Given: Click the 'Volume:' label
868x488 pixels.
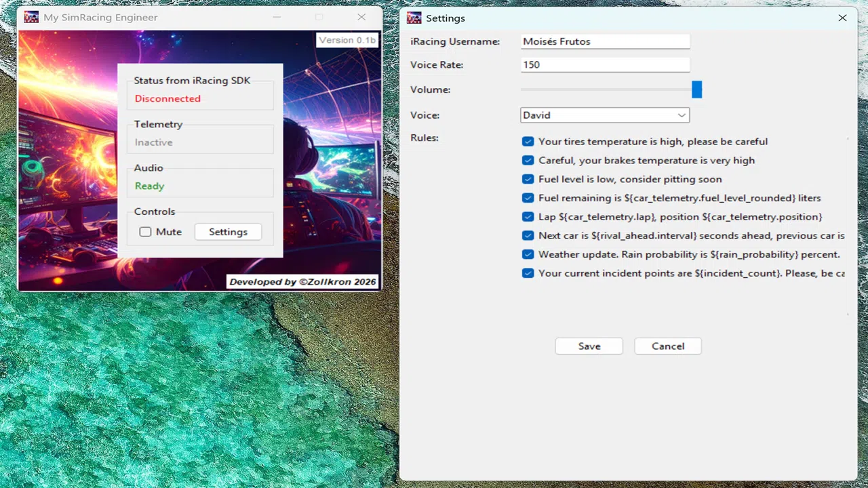Looking at the screenshot, I should [x=430, y=90].
